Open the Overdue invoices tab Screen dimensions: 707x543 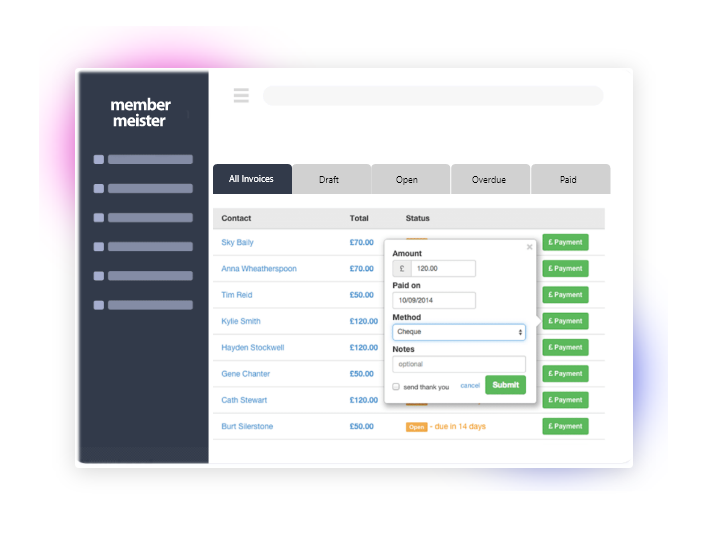click(489, 180)
